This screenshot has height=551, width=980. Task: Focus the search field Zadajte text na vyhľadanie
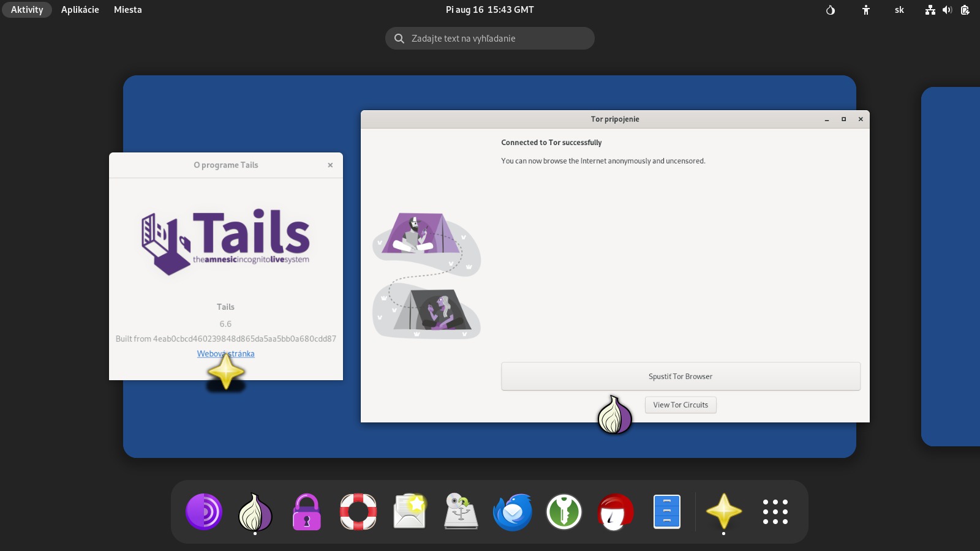click(490, 39)
